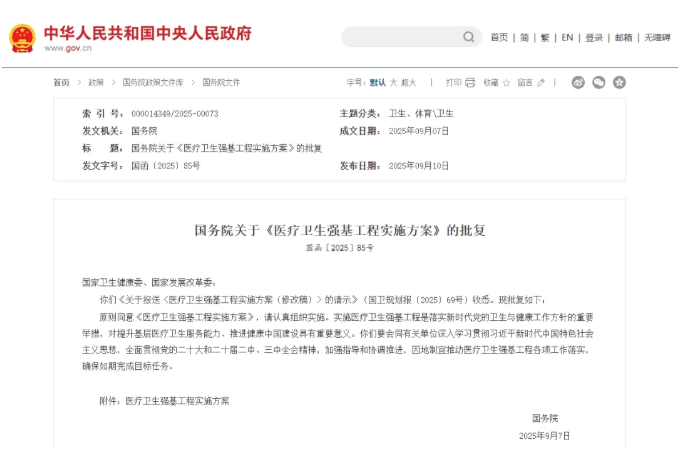Click the print (打印) printer icon
Viewport: 683px width, 462px height.
coord(472,82)
